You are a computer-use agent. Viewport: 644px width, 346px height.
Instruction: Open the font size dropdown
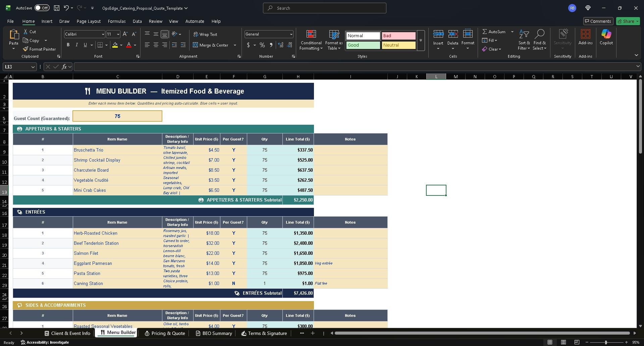tap(118, 34)
